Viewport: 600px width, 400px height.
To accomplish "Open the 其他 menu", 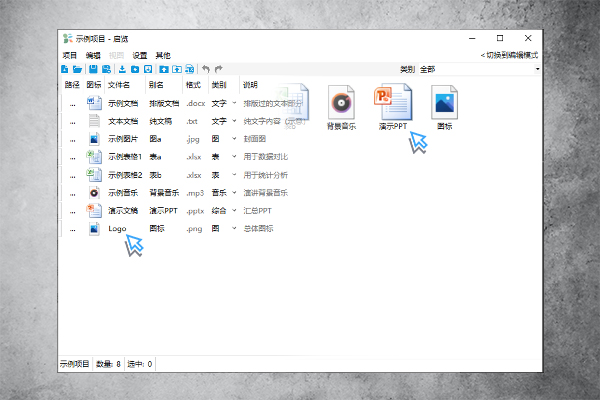I will coord(163,56).
